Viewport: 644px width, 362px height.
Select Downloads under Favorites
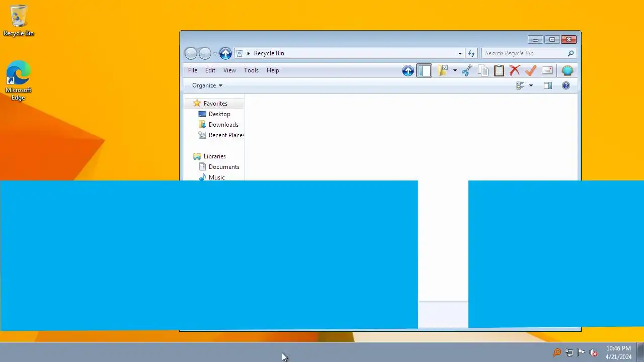click(x=223, y=125)
